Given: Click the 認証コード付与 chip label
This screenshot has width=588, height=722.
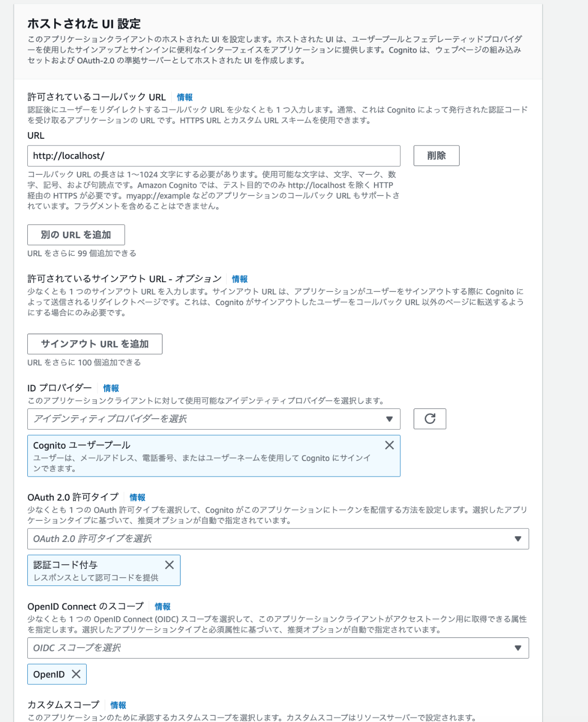Looking at the screenshot, I should [66, 565].
